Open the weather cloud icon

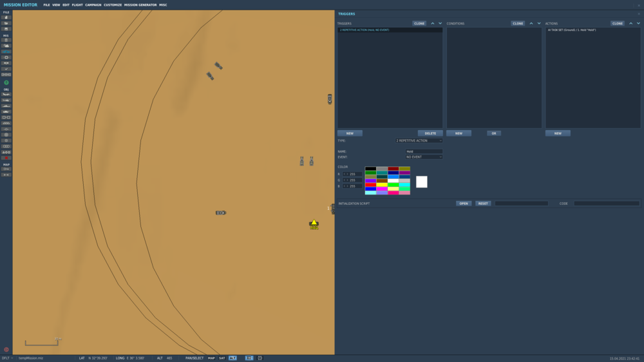[x=6, y=46]
